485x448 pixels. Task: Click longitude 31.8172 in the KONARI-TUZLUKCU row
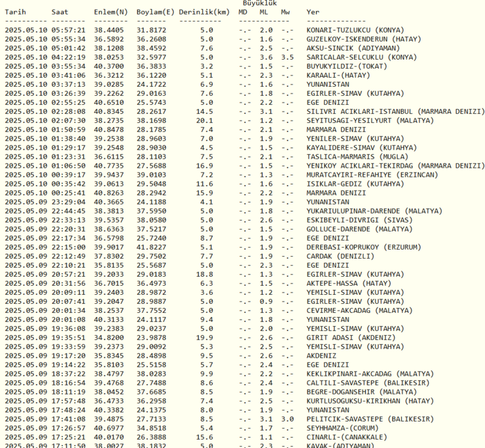click(152, 31)
